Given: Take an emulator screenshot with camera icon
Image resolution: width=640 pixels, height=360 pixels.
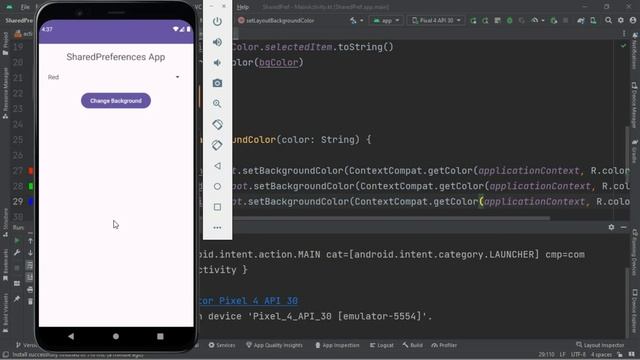Looking at the screenshot, I should coord(217,83).
